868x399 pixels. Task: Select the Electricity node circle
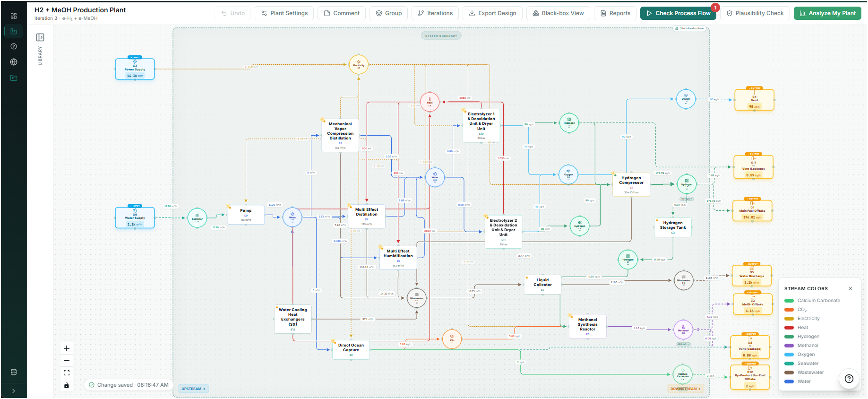(359, 64)
